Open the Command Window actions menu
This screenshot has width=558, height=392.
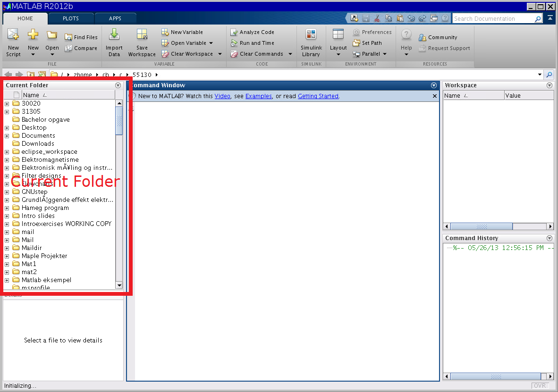click(434, 85)
